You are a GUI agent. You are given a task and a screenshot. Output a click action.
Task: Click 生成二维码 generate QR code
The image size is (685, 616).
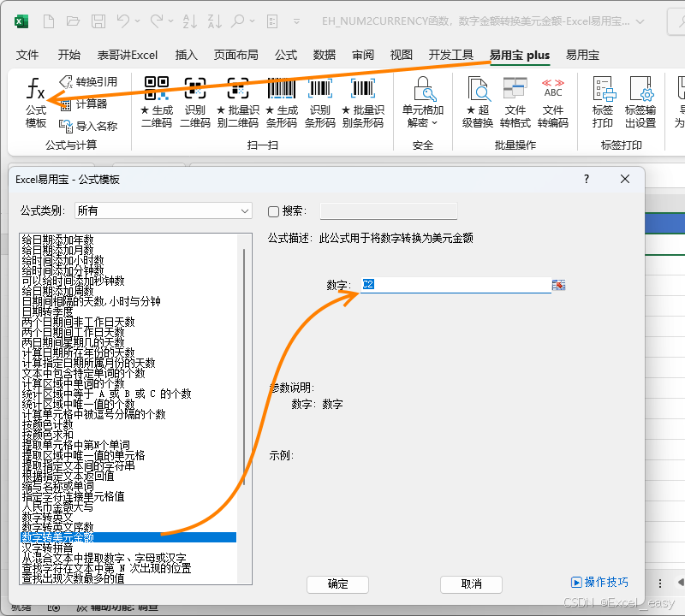157,103
